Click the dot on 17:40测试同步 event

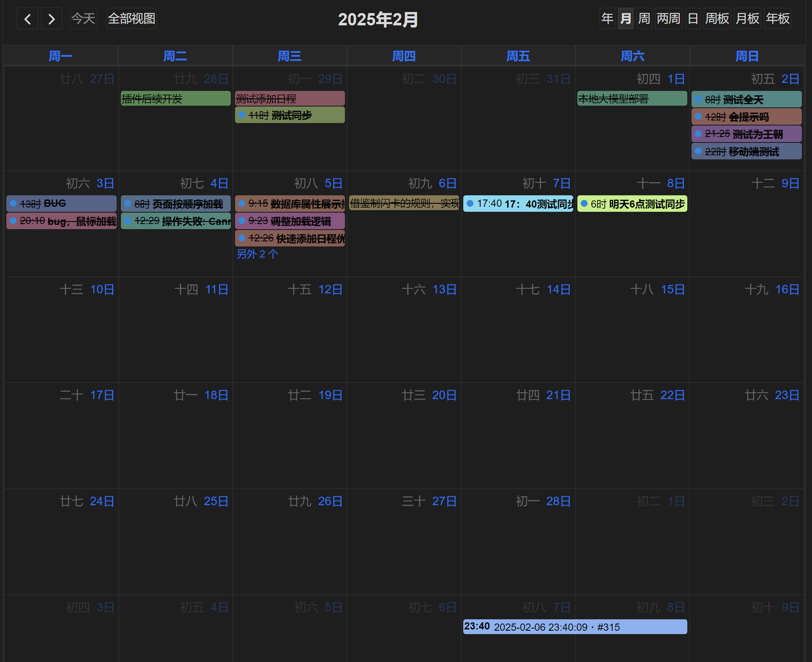pos(470,203)
